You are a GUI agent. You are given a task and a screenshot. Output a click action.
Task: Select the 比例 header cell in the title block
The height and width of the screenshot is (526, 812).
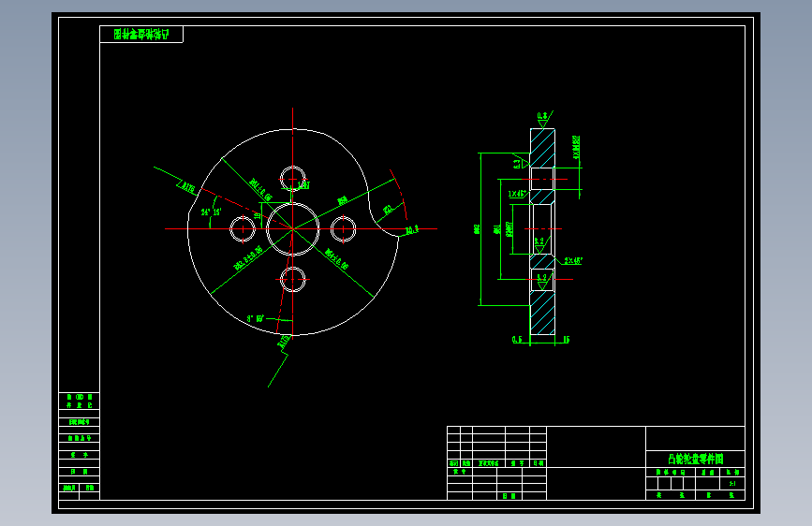[x=732, y=472]
